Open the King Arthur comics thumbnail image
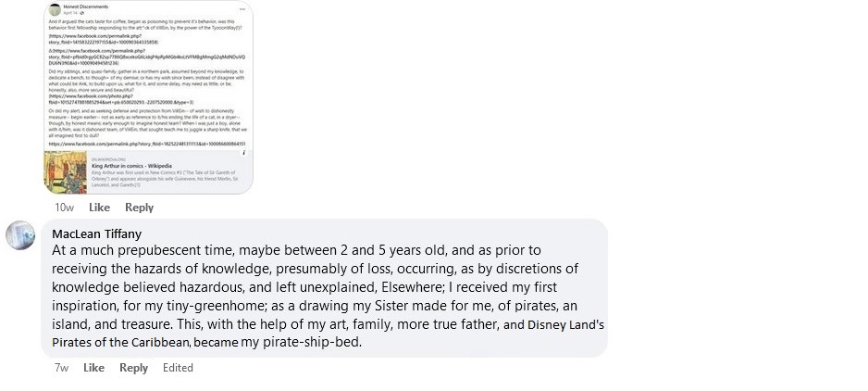868x391 pixels. click(66, 173)
